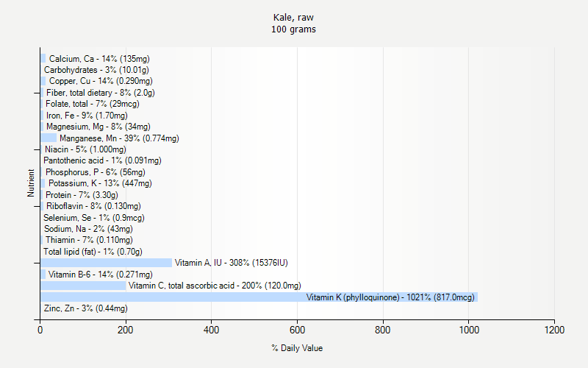Click the Riboflavin - 8% label
This screenshot has width=588, height=368.
(93, 206)
